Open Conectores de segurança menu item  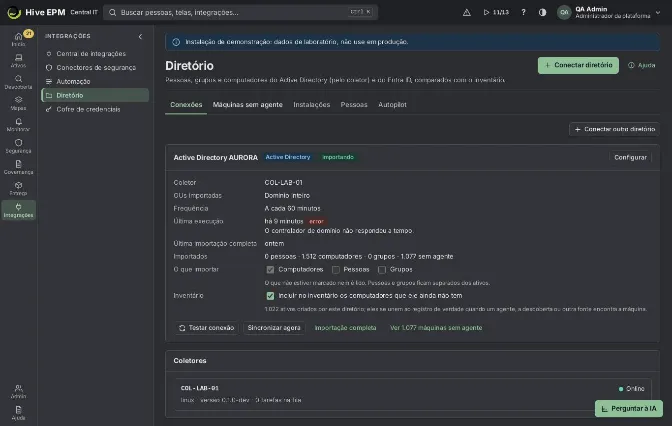pos(95,68)
